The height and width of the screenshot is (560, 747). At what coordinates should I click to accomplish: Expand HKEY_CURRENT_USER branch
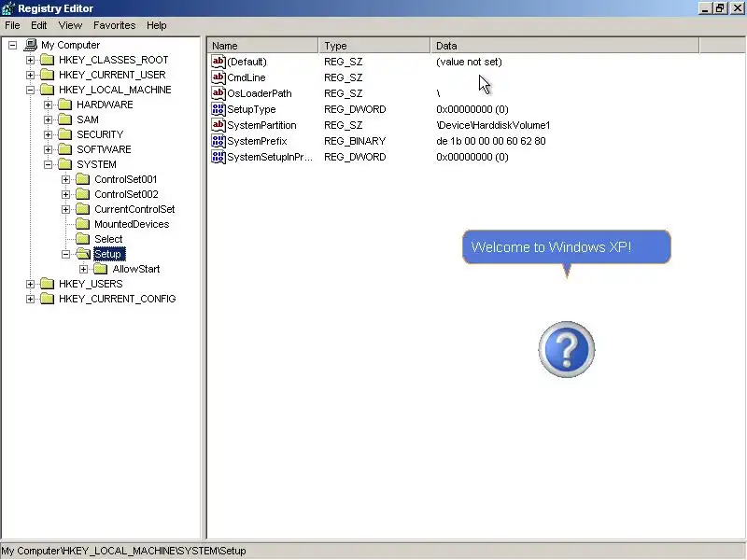31,75
